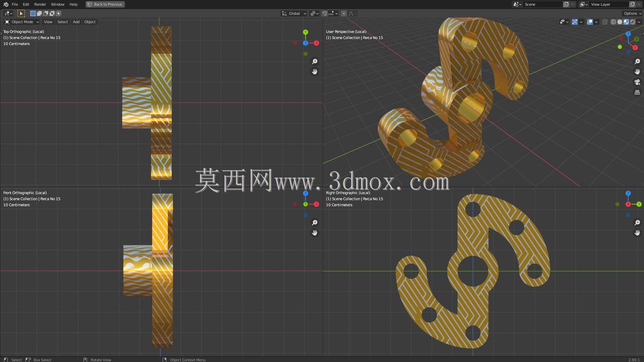Click red X axis in Front view gizmo
The image size is (644, 362).
(x=316, y=204)
